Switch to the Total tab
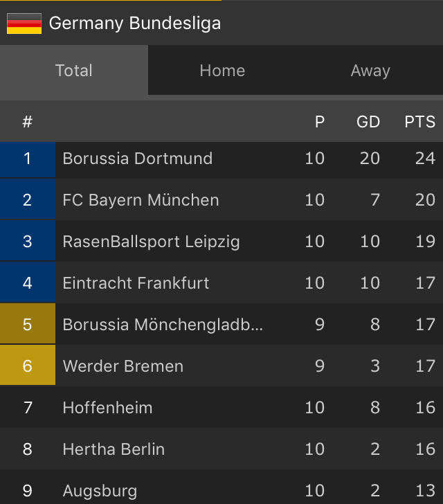The width and height of the screenshot is (443, 504). click(x=74, y=70)
